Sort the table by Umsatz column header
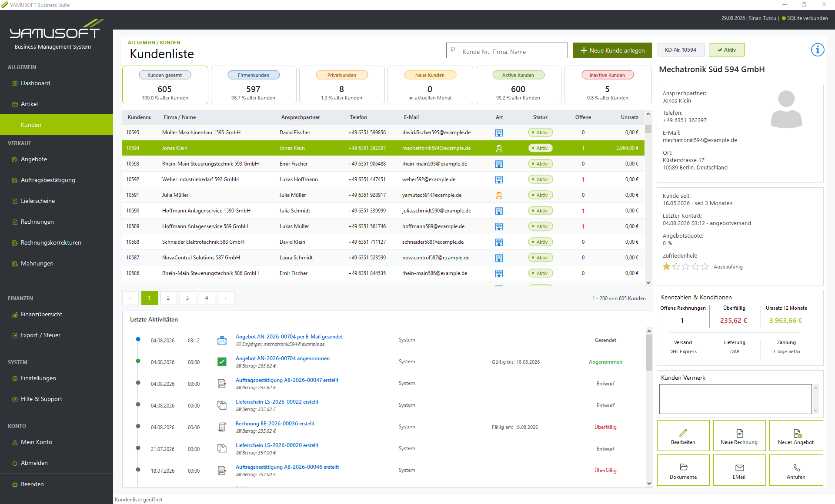Viewport: 835px width, 504px height. click(x=629, y=117)
